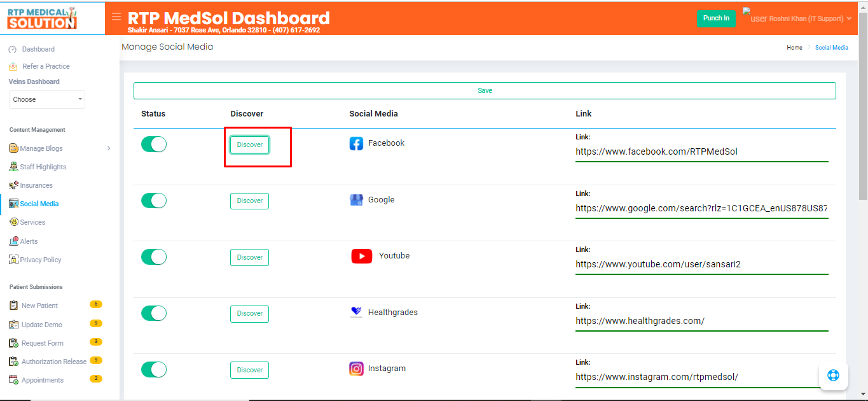Image resolution: width=868 pixels, height=401 pixels.
Task: Click the Save button
Action: (485, 90)
